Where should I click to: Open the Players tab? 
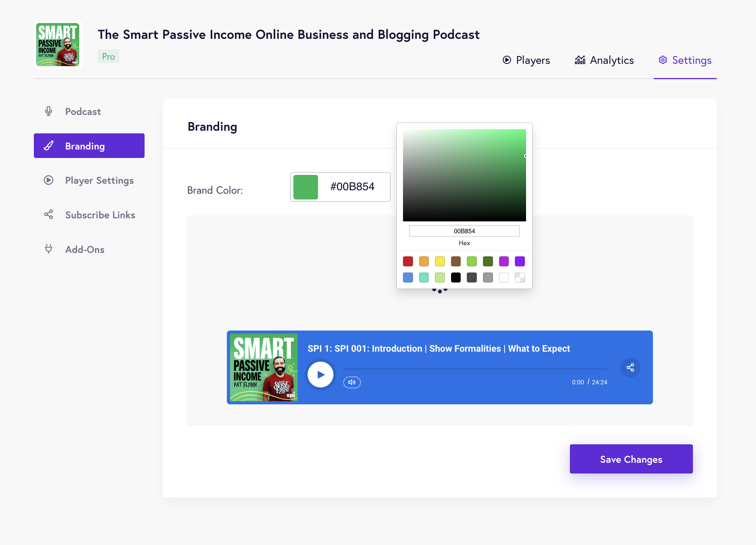click(526, 60)
